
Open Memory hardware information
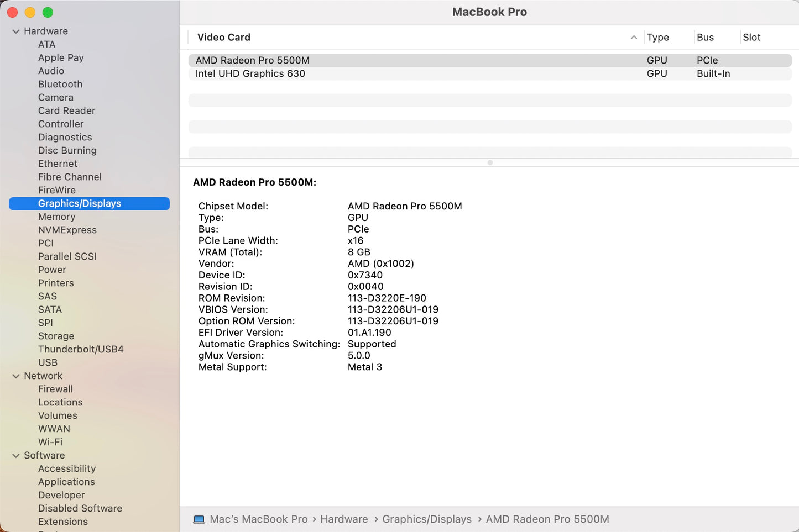(x=56, y=217)
